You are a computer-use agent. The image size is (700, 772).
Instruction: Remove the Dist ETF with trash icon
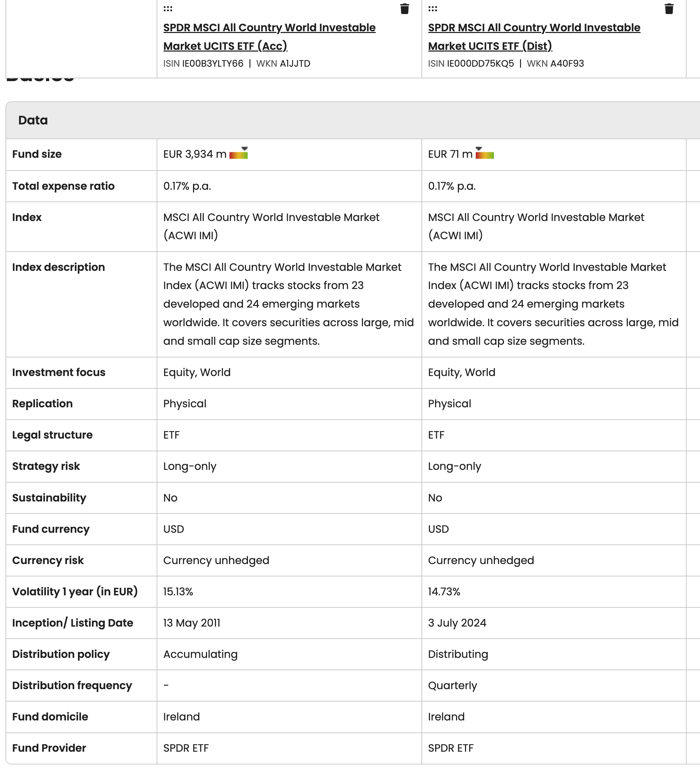point(669,9)
